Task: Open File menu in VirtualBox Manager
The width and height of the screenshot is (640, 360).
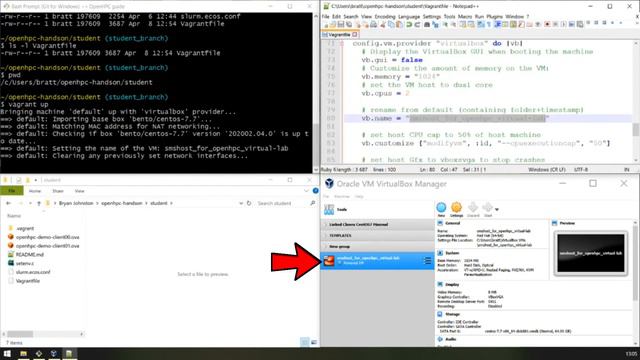Action: pos(326,196)
